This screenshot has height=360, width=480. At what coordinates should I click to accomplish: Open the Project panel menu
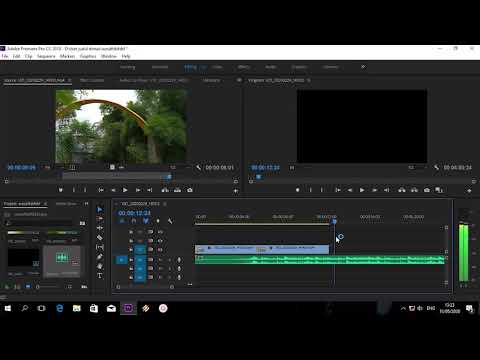click(46, 203)
